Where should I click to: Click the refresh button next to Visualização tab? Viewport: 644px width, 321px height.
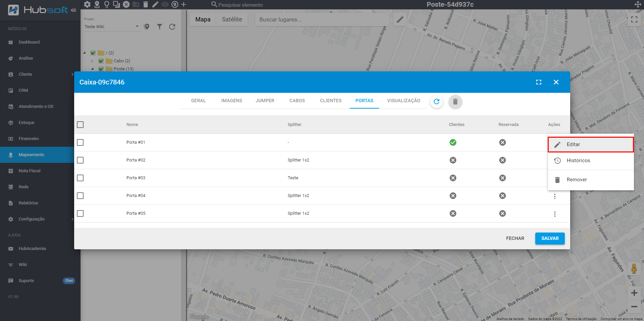[437, 102]
